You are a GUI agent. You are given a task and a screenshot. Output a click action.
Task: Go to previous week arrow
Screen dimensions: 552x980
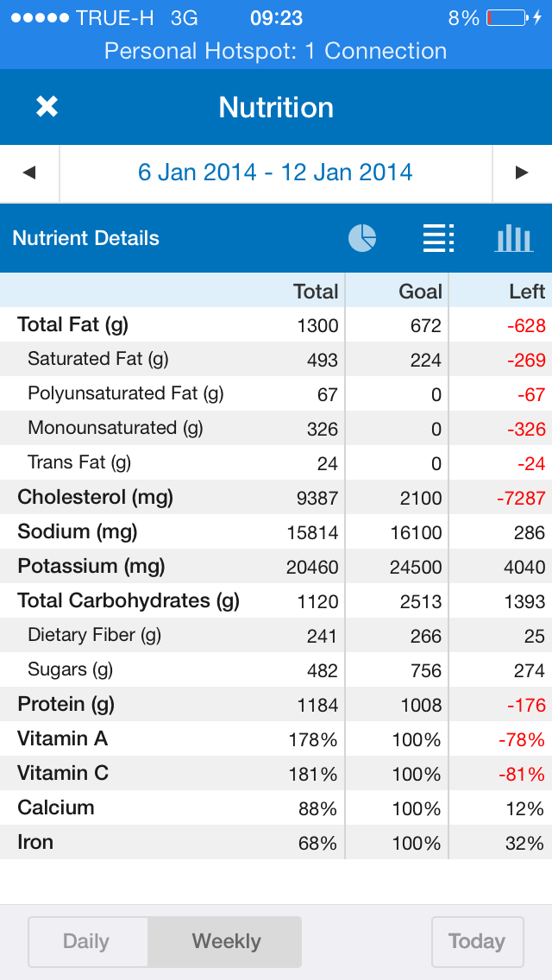coord(29,173)
